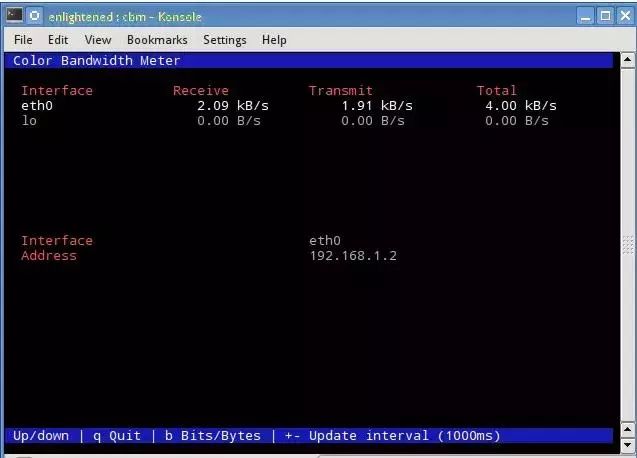Click the Total column header
The height and width of the screenshot is (458, 637).
coord(496,90)
